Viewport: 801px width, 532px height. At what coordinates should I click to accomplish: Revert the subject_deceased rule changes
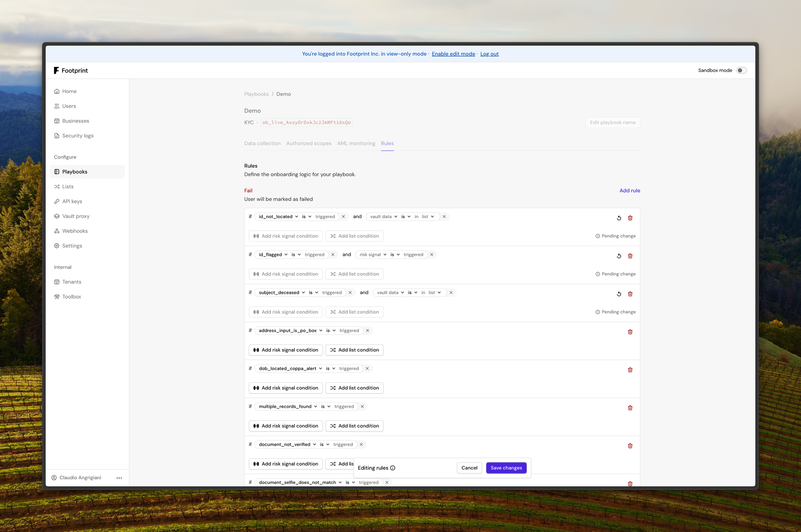point(619,294)
